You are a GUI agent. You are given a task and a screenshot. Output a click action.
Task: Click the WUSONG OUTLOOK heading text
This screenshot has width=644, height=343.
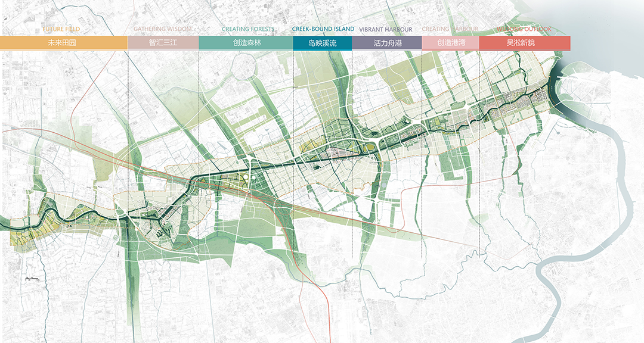tap(524, 29)
